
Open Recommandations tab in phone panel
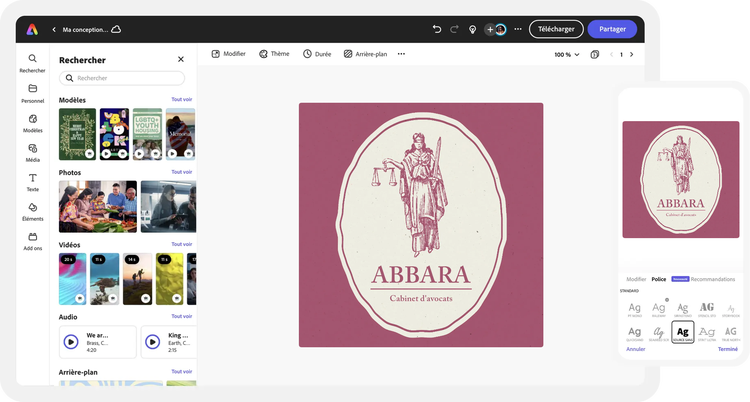click(713, 279)
